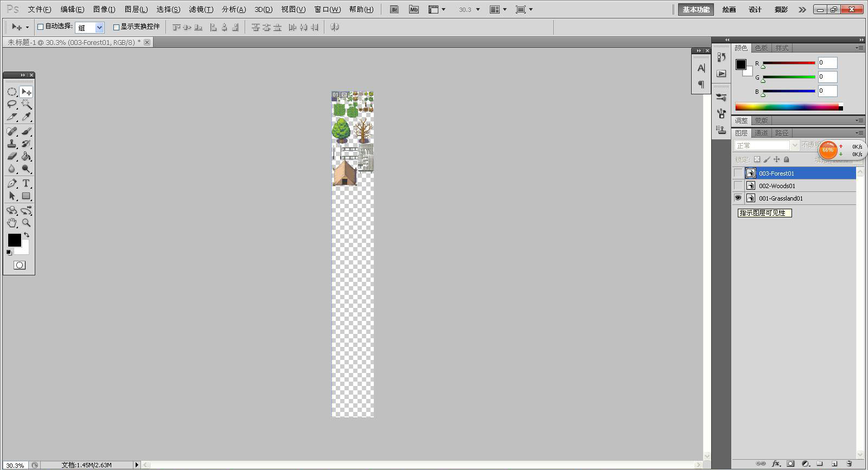Select the Elliptical Marquee tool

point(11,92)
